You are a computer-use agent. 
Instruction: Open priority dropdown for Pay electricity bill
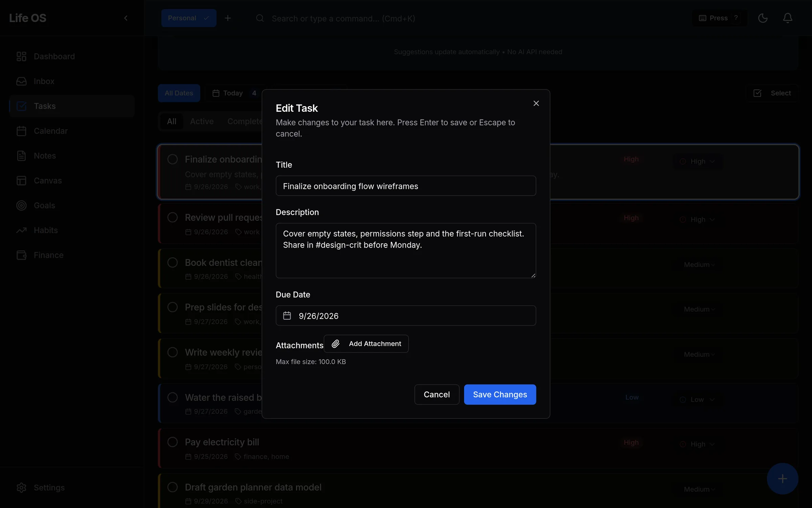pos(698,444)
